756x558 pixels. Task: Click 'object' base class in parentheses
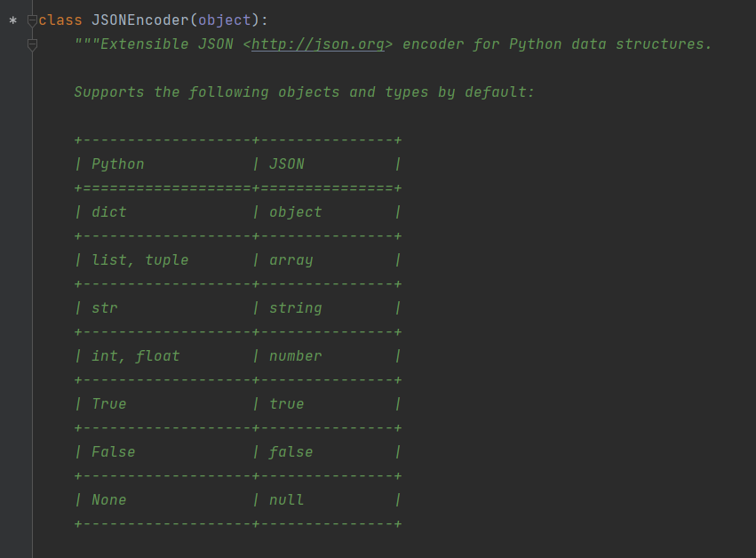(224, 20)
